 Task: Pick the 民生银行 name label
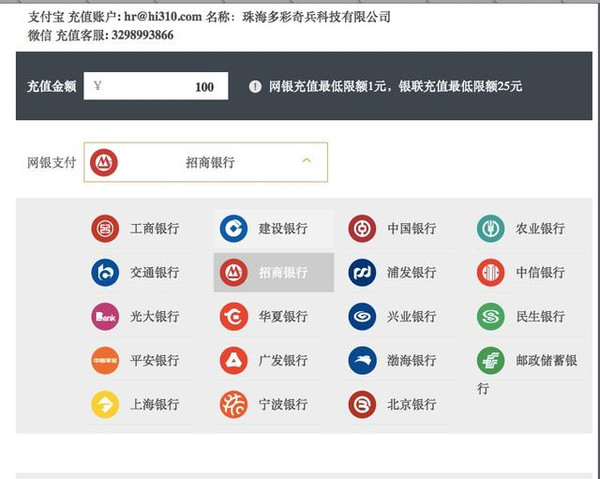click(x=540, y=317)
